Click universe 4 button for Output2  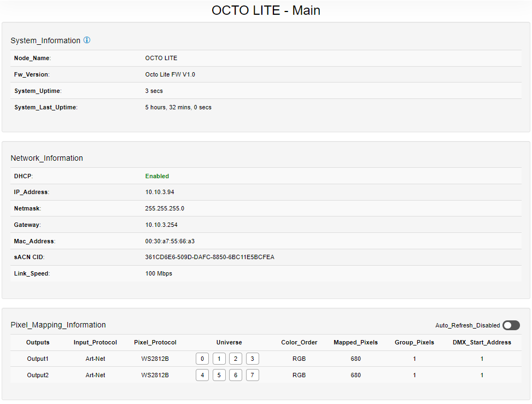pos(202,375)
